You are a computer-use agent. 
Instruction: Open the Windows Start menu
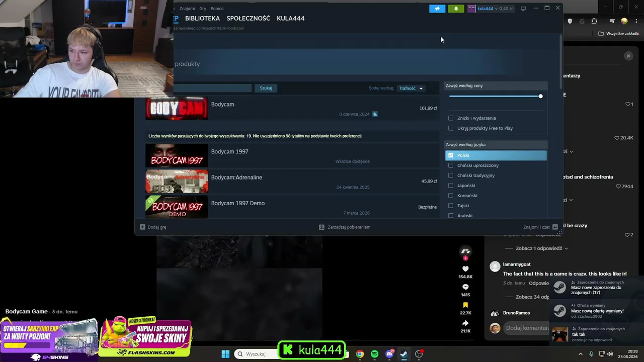[x=225, y=354]
